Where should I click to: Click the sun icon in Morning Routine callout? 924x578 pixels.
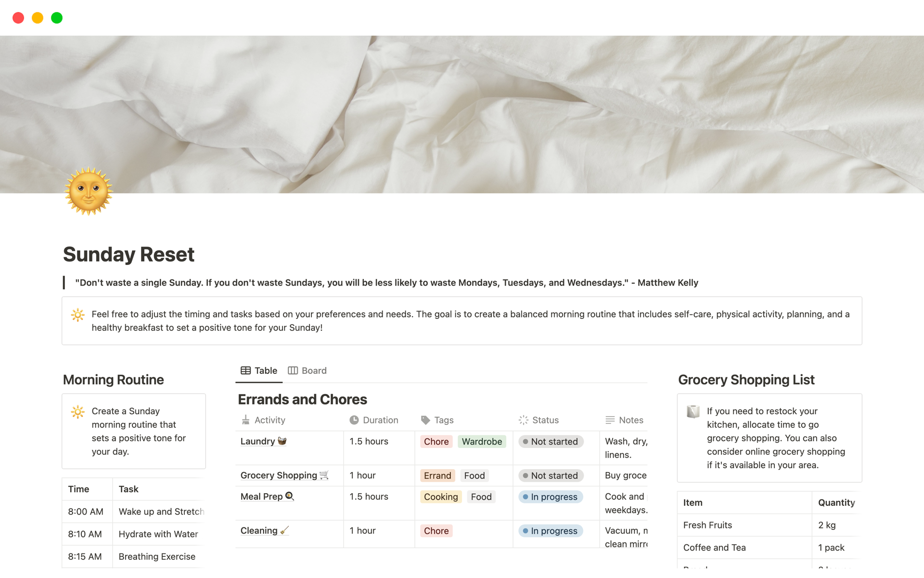pos(78,412)
